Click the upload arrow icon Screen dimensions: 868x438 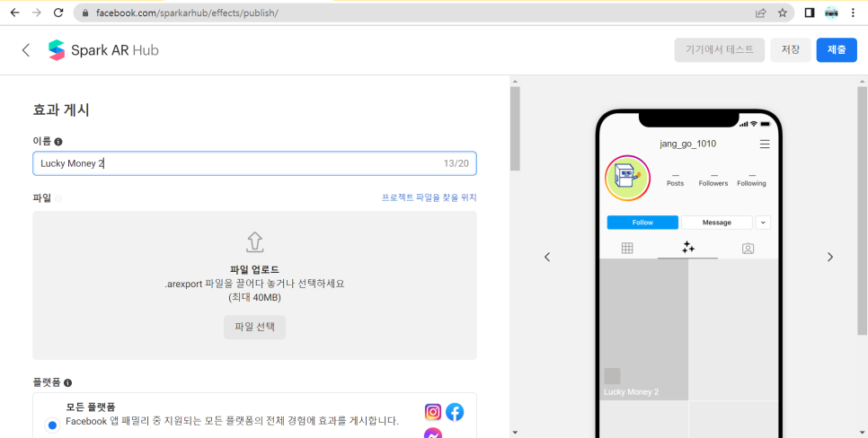(254, 242)
